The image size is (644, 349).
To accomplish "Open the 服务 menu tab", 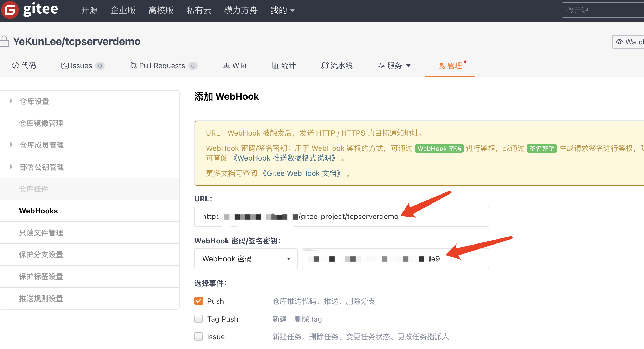I will click(x=394, y=66).
